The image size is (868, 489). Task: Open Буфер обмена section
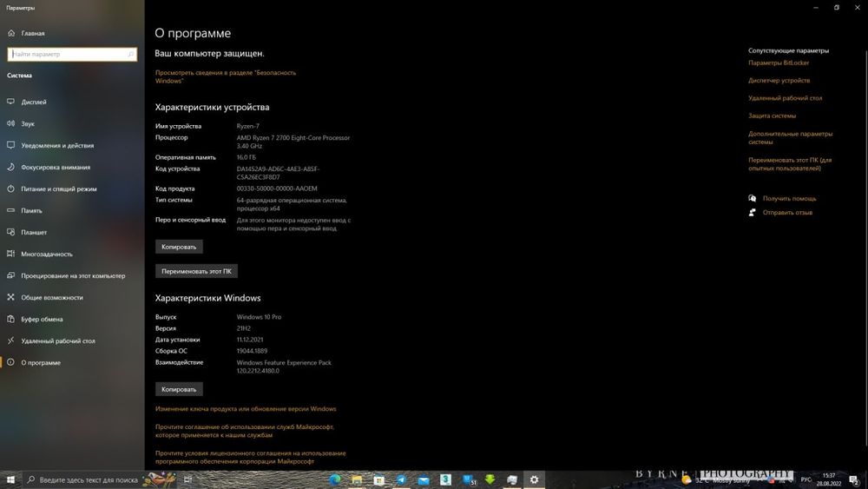point(72,319)
